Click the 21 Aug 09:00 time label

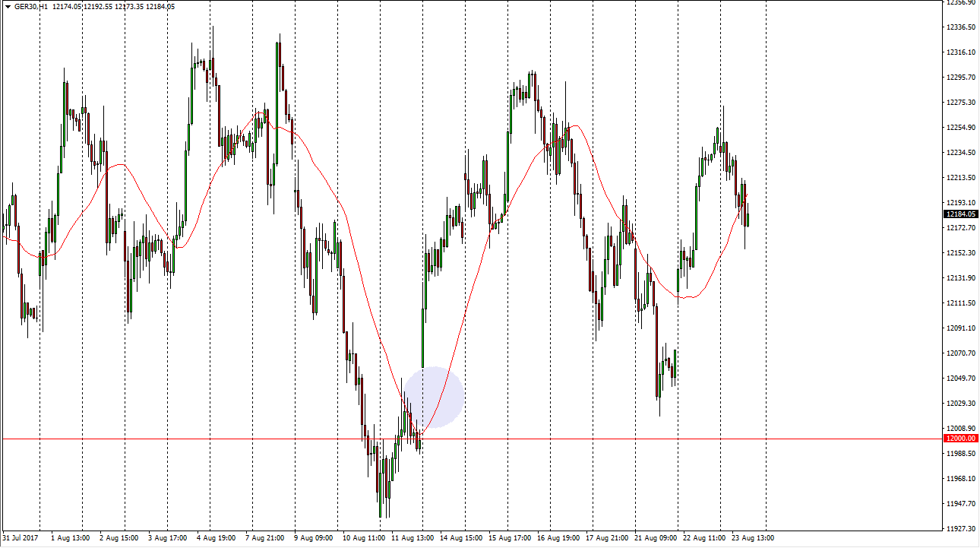click(655, 538)
